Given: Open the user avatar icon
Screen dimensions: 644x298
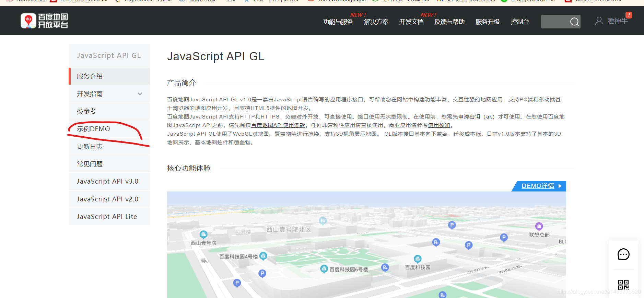Looking at the screenshot, I should pyautogui.click(x=599, y=21).
